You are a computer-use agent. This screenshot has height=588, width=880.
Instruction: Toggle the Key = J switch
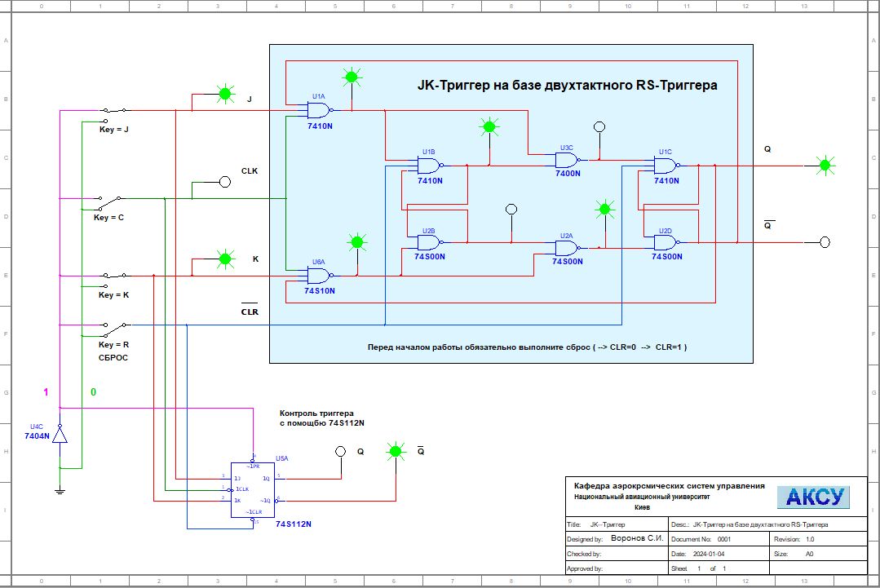(114, 110)
